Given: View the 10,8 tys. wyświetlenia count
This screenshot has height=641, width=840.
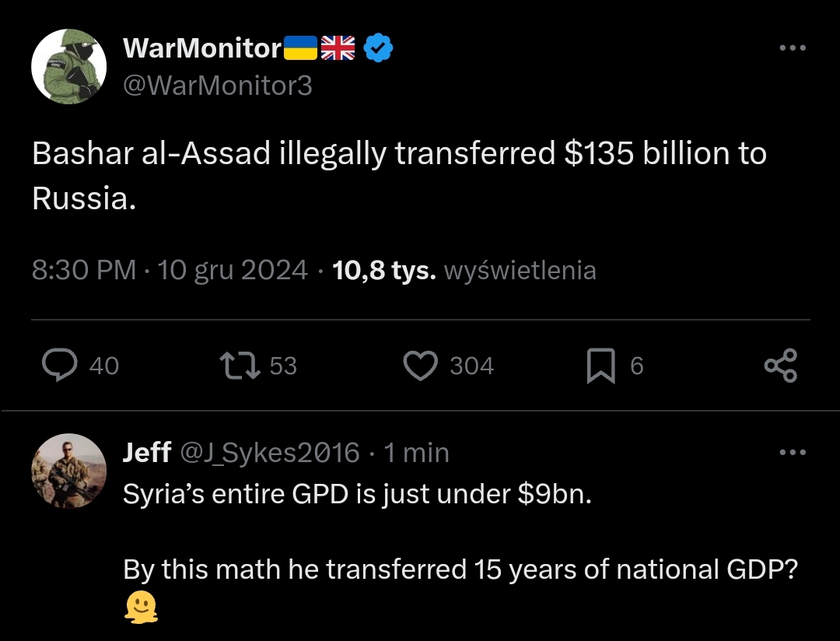Looking at the screenshot, I should 464,270.
